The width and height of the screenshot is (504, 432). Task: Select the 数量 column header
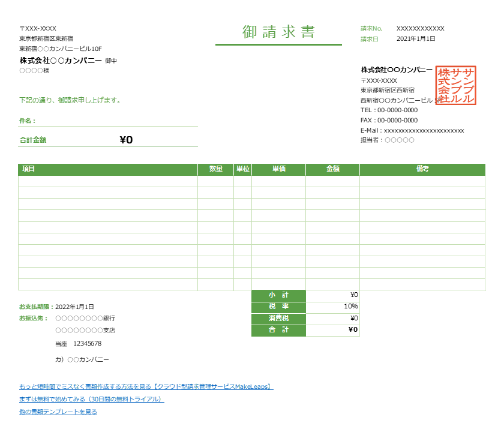(215, 169)
